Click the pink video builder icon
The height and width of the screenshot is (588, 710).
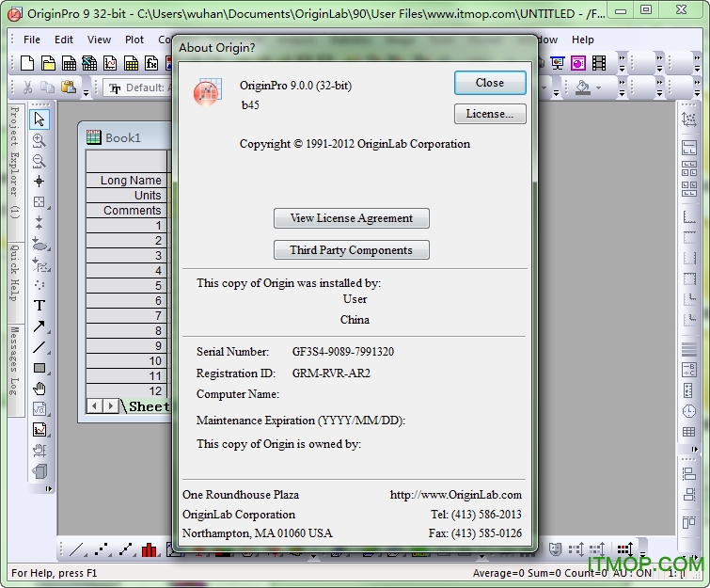click(578, 63)
